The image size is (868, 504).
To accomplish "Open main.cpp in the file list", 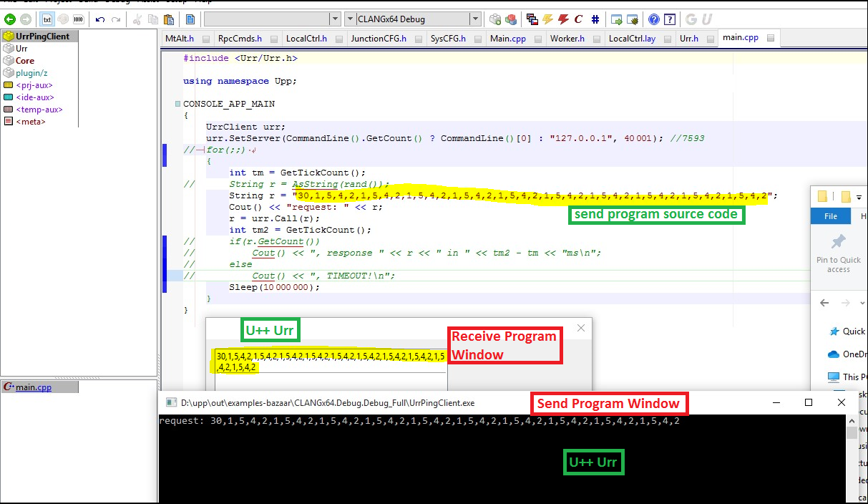I will (x=33, y=387).
